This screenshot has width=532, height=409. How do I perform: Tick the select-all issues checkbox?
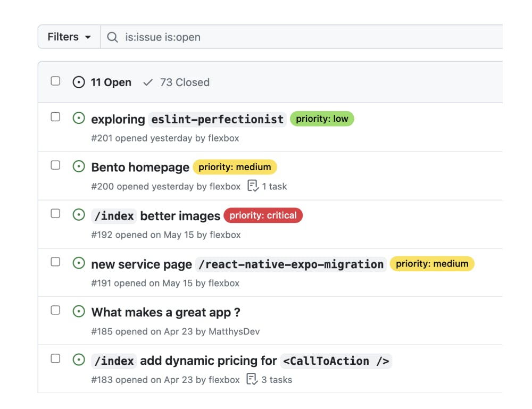coord(55,81)
